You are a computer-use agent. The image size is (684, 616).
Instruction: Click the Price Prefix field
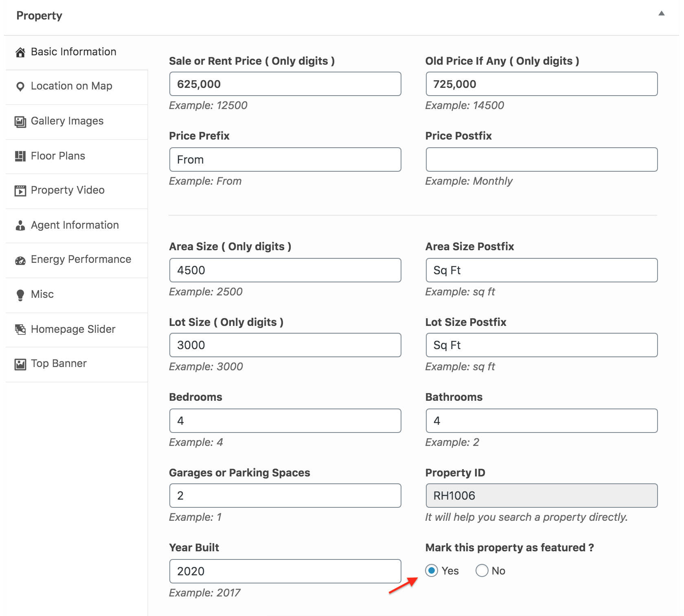point(285,159)
